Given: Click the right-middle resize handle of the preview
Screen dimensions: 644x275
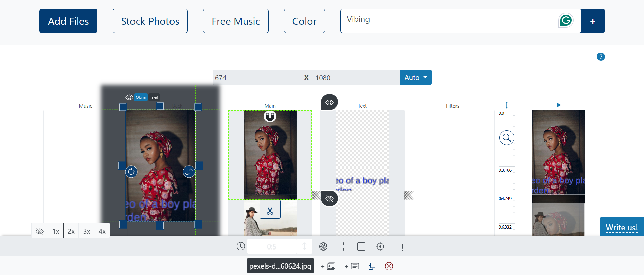Looking at the screenshot, I should tap(199, 165).
